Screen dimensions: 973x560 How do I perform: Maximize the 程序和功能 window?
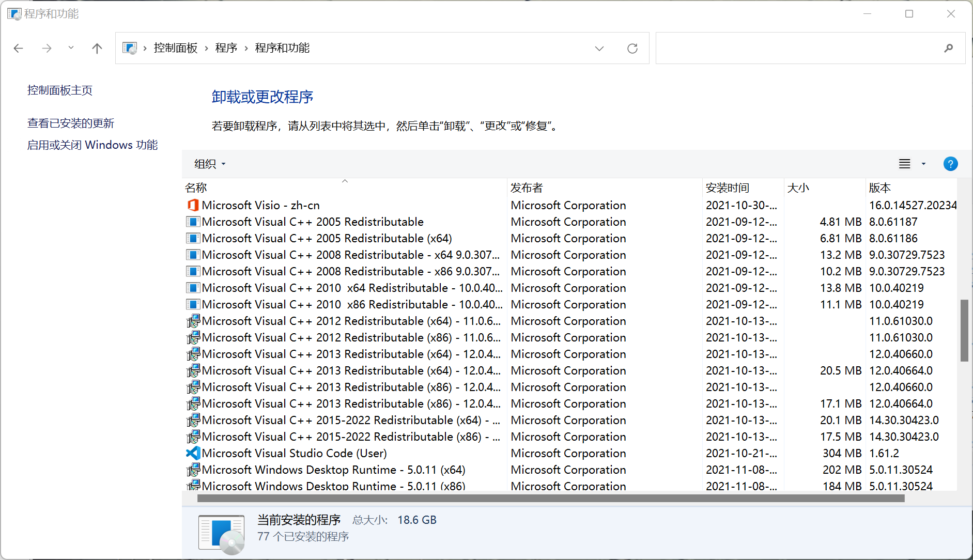pos(909,14)
